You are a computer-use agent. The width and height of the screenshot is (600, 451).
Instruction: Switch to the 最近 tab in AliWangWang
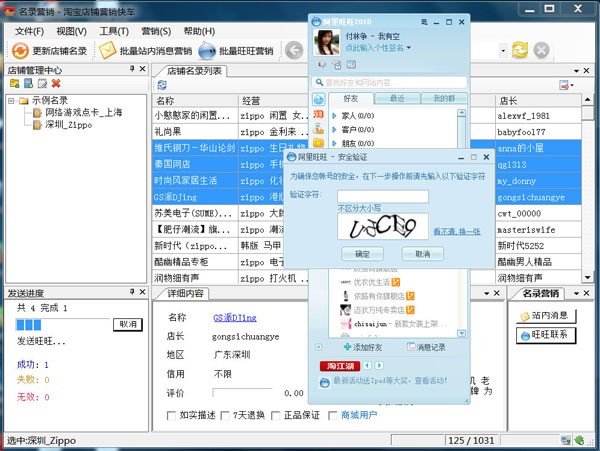(397, 99)
